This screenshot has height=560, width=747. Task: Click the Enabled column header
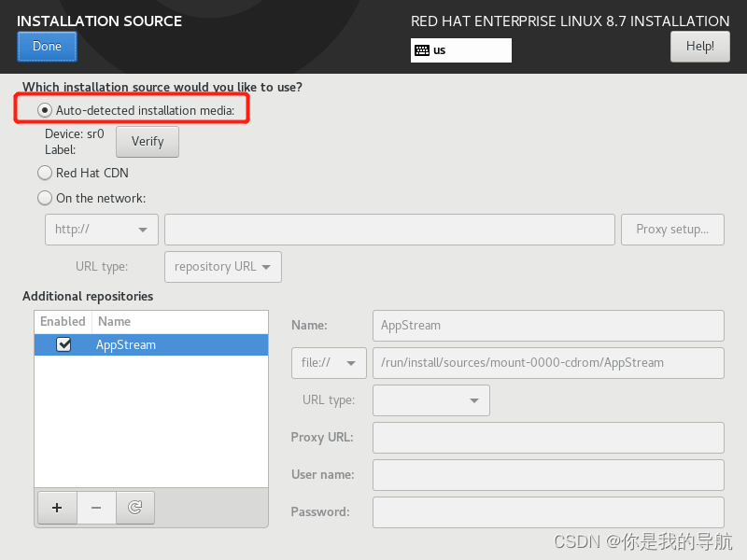(x=63, y=321)
